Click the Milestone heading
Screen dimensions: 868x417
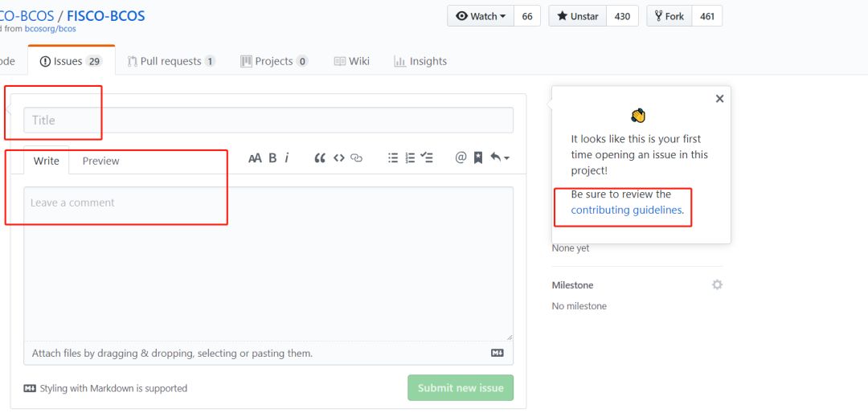(572, 285)
